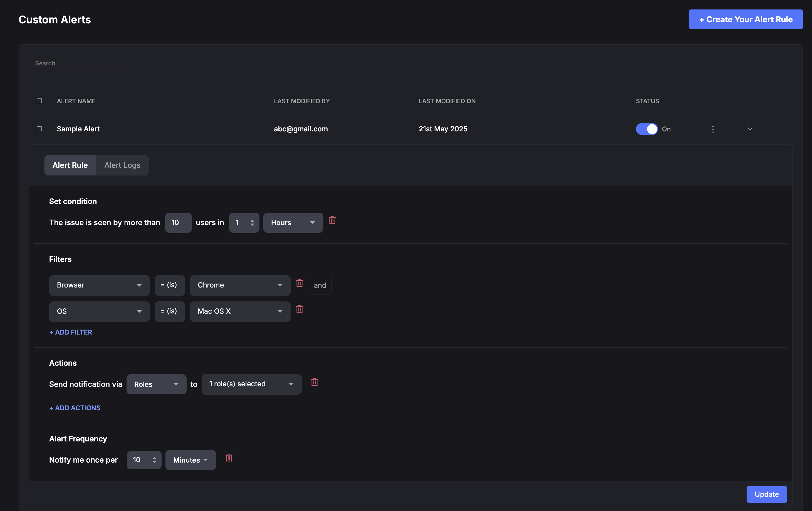The image size is (812, 511).
Task: Turn off Sample Alert status toggle
Action: tap(647, 129)
